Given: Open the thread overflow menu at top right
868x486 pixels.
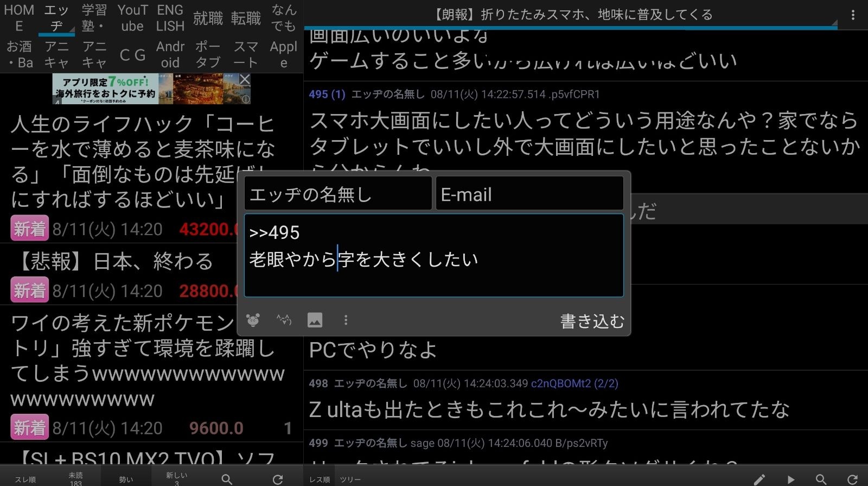Looking at the screenshot, I should (853, 15).
